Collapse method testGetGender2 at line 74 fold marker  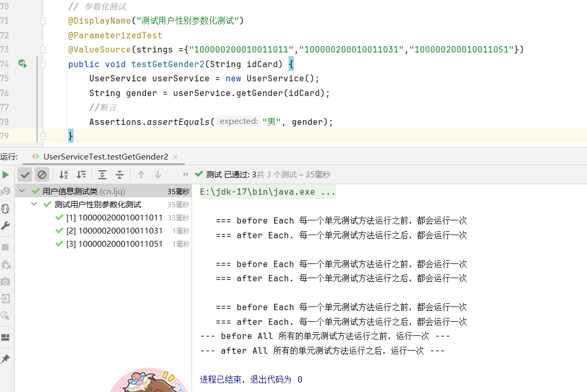(43, 65)
